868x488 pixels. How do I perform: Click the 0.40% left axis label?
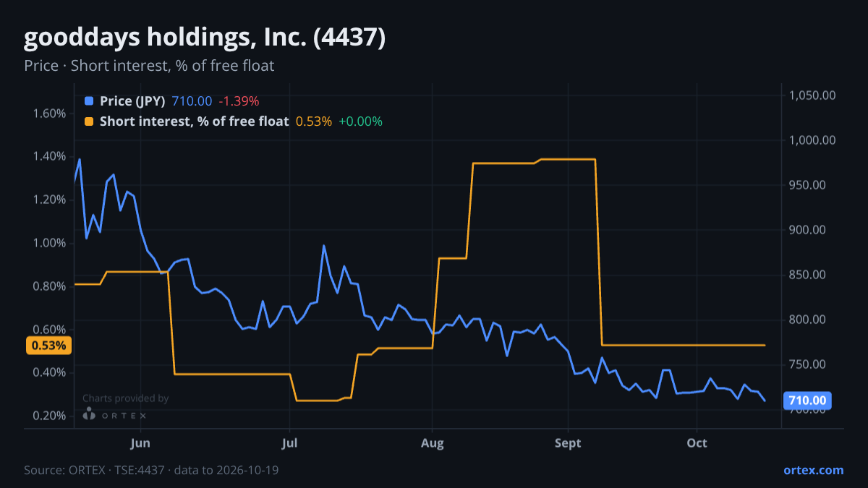pyautogui.click(x=49, y=373)
